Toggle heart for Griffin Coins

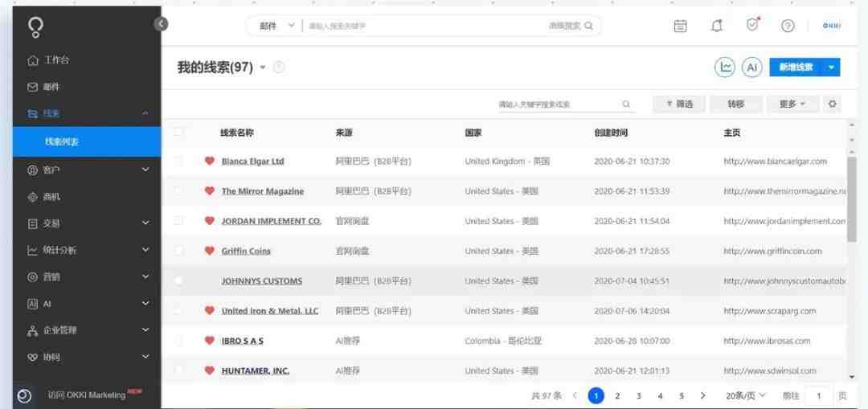209,251
